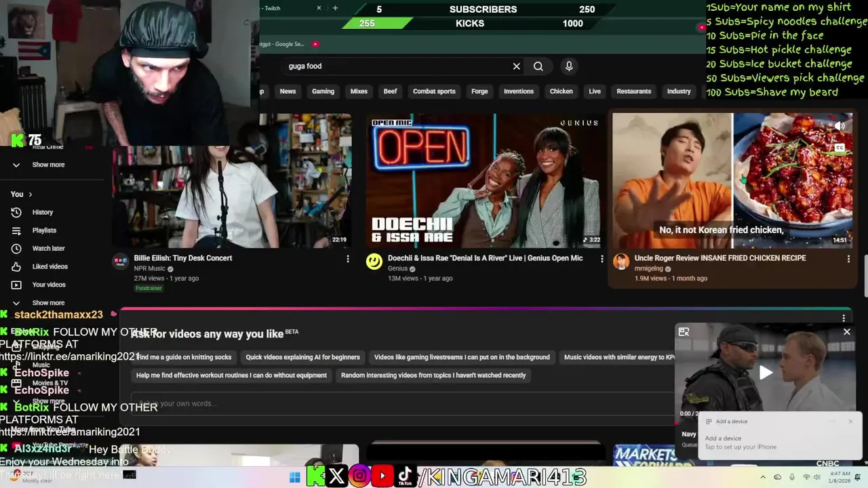Choose 'Random interesting videos' suggestion
The width and height of the screenshot is (868, 488).
(x=433, y=375)
